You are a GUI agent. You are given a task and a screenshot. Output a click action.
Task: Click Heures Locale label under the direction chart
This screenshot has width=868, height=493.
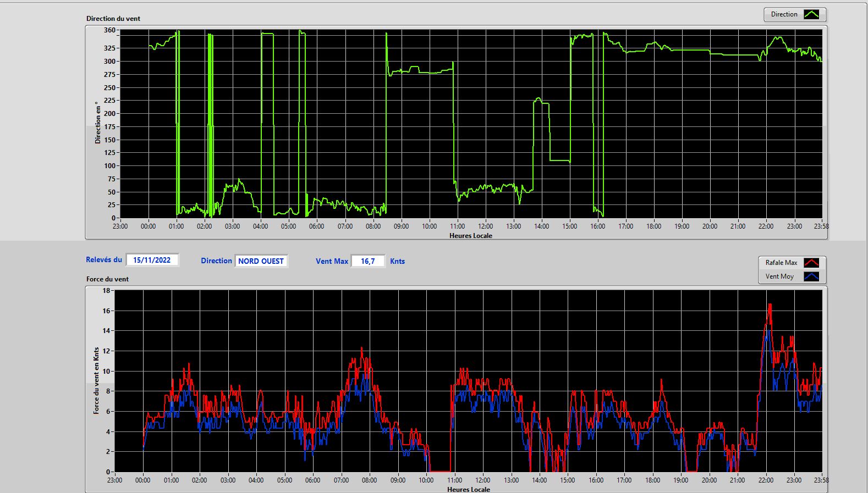pyautogui.click(x=471, y=235)
